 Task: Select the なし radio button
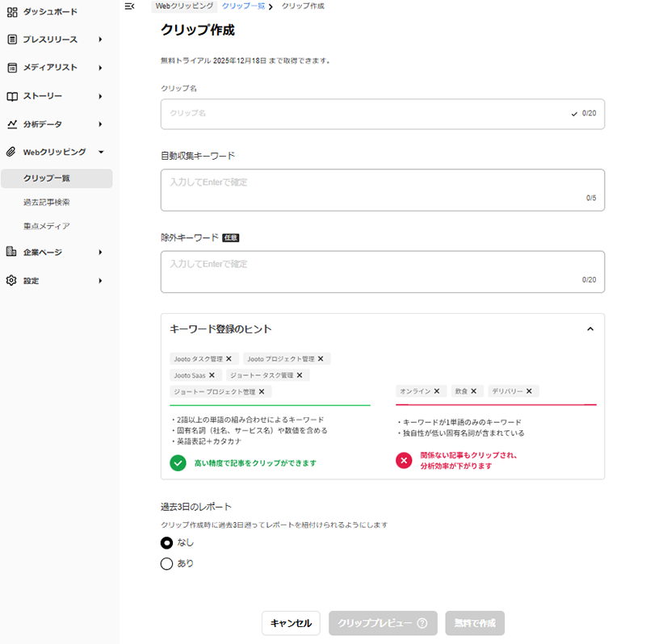pos(166,542)
